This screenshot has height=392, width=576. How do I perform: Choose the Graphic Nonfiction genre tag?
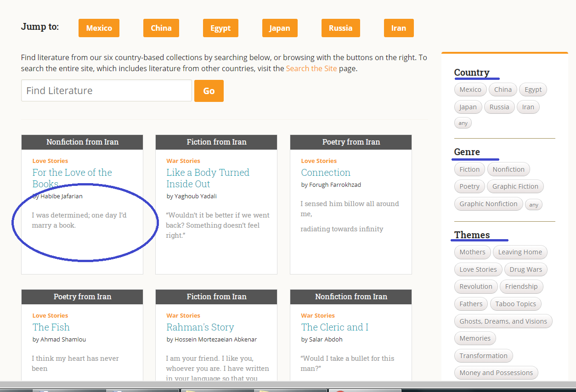pos(488,204)
